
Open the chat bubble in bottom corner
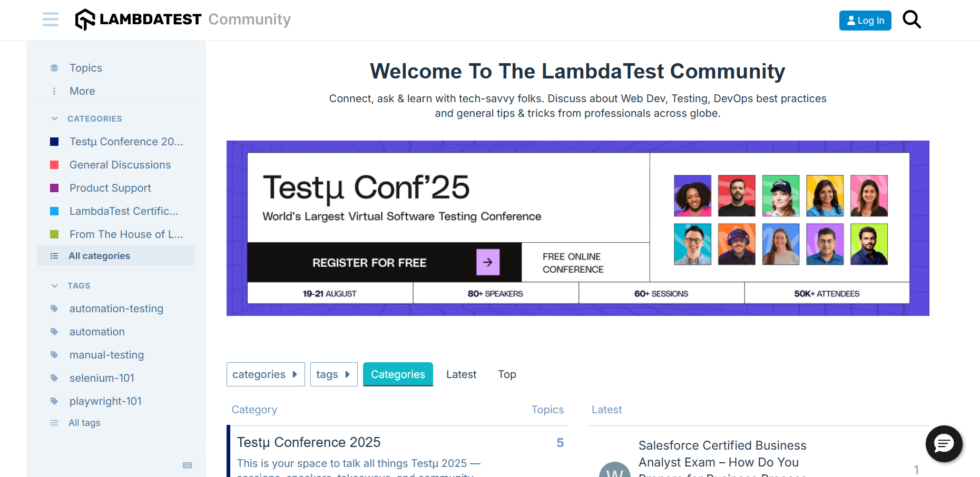pyautogui.click(x=944, y=444)
